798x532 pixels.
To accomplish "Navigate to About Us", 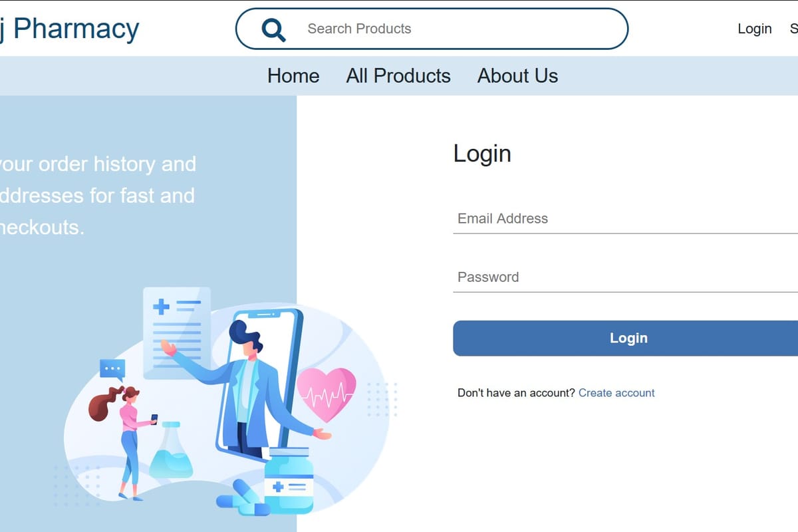I will (x=517, y=76).
